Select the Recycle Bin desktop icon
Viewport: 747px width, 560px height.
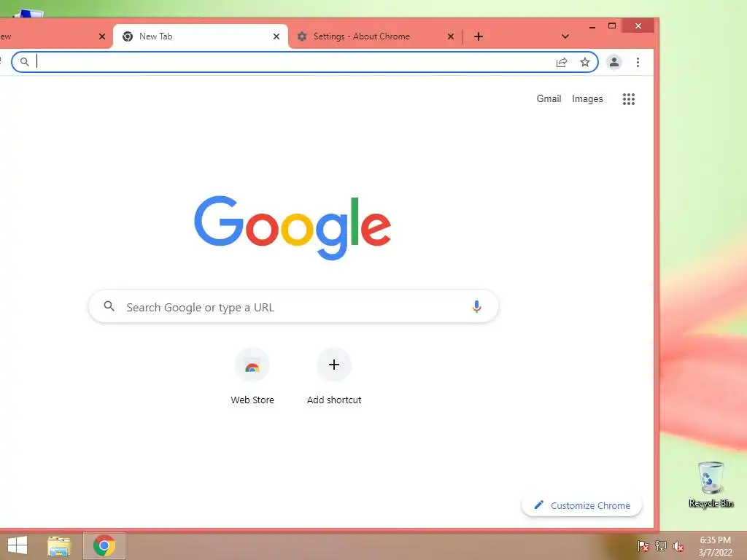click(x=711, y=485)
